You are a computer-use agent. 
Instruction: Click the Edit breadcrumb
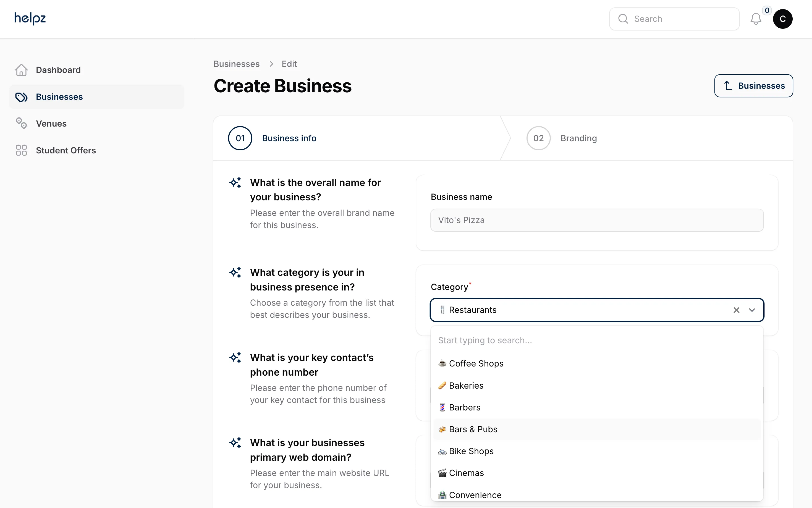coord(289,64)
